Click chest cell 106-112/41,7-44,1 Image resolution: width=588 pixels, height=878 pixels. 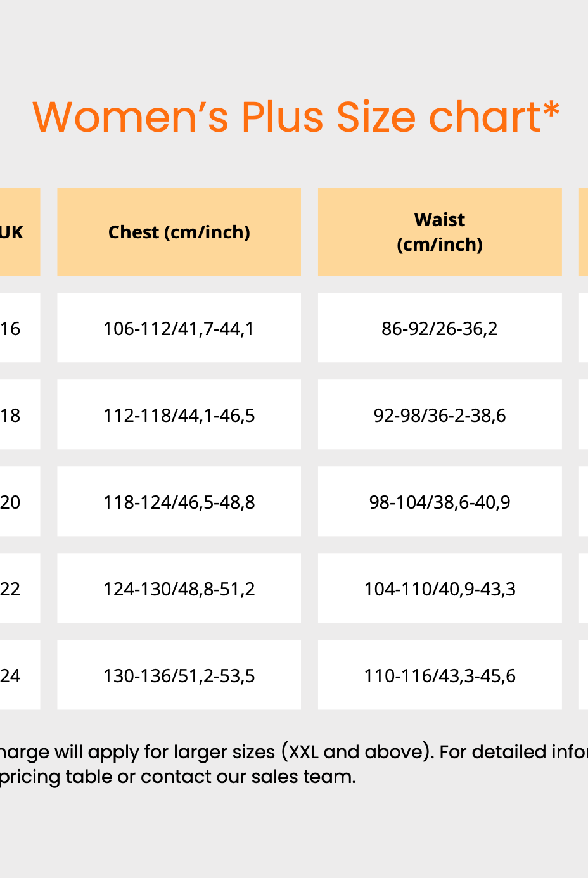tap(179, 328)
